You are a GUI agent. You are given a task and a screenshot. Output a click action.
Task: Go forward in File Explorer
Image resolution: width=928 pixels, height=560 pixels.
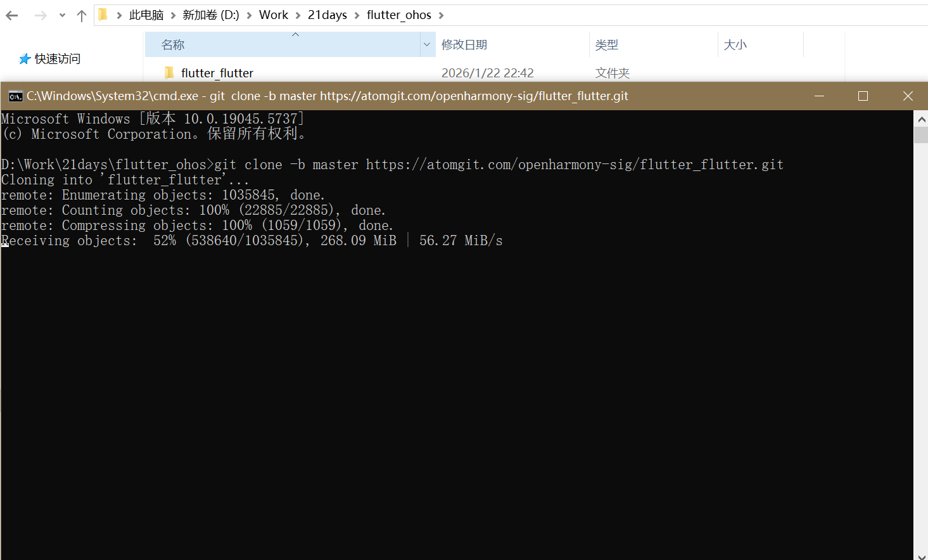coord(41,15)
